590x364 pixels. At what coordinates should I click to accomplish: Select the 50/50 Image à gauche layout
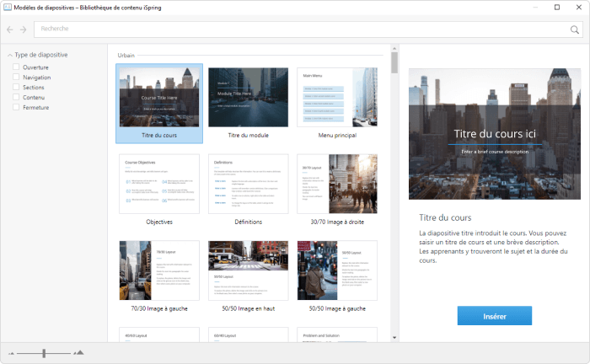pos(337,276)
